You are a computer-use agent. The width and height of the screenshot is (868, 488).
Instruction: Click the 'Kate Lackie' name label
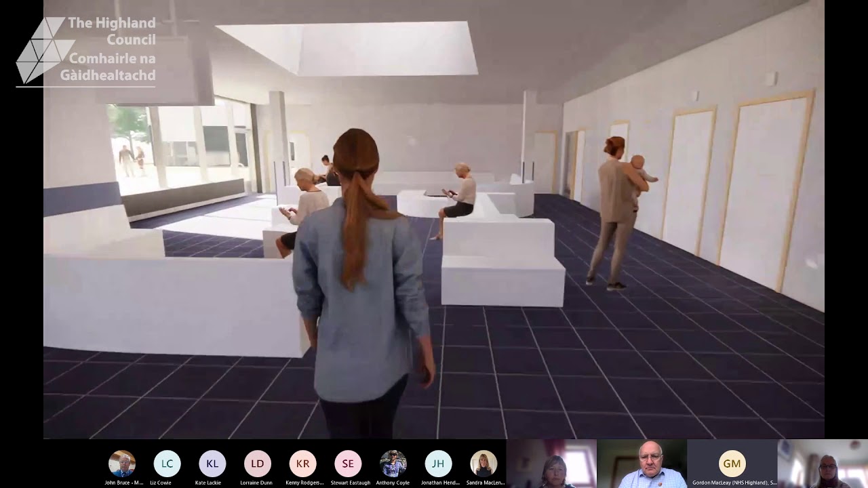point(208,483)
